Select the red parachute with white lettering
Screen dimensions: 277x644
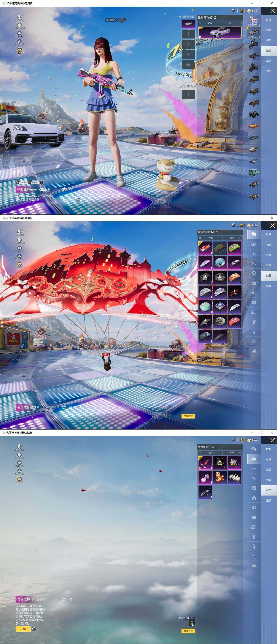235,321
